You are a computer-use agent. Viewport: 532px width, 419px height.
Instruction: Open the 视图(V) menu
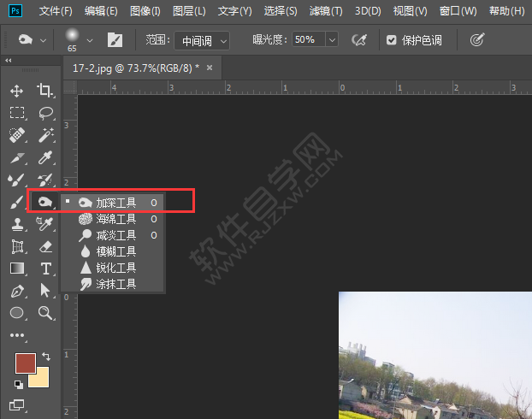(x=410, y=11)
